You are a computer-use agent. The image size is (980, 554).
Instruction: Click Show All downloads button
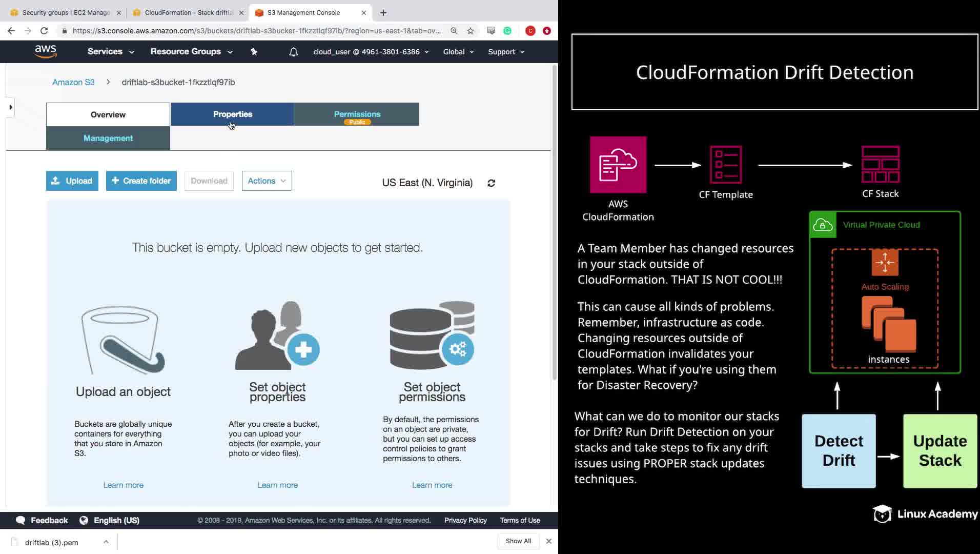tap(518, 541)
